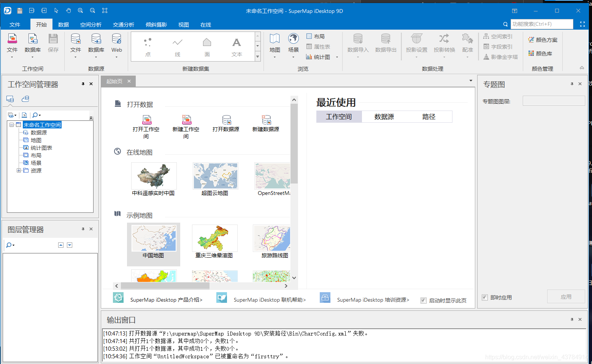Click the zoom out magnifier icon
Image resolution: width=592 pixels, height=364 pixels.
[93, 11]
